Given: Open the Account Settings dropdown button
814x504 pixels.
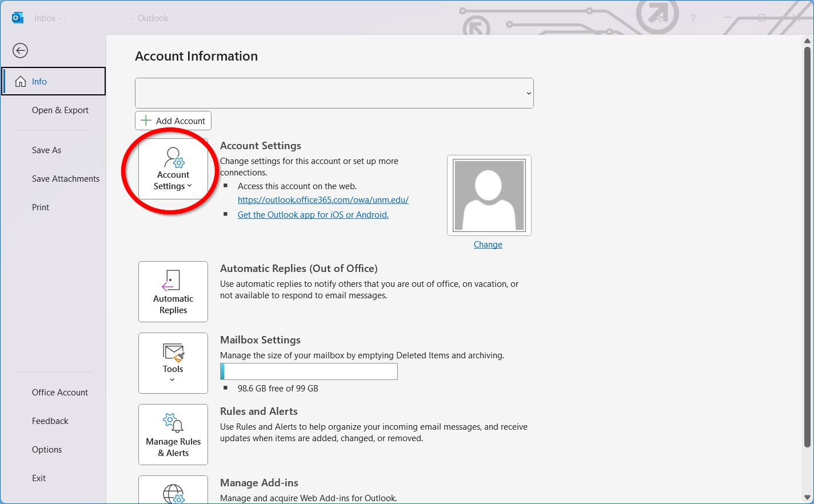Looking at the screenshot, I should click(x=173, y=169).
